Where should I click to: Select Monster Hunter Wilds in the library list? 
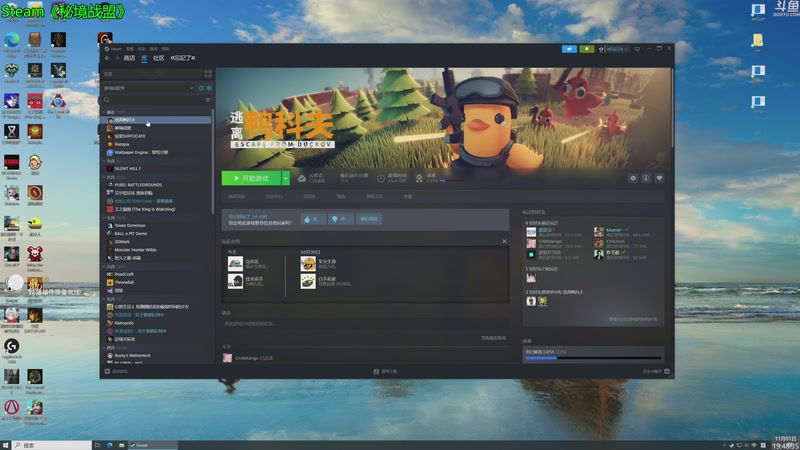click(156, 250)
